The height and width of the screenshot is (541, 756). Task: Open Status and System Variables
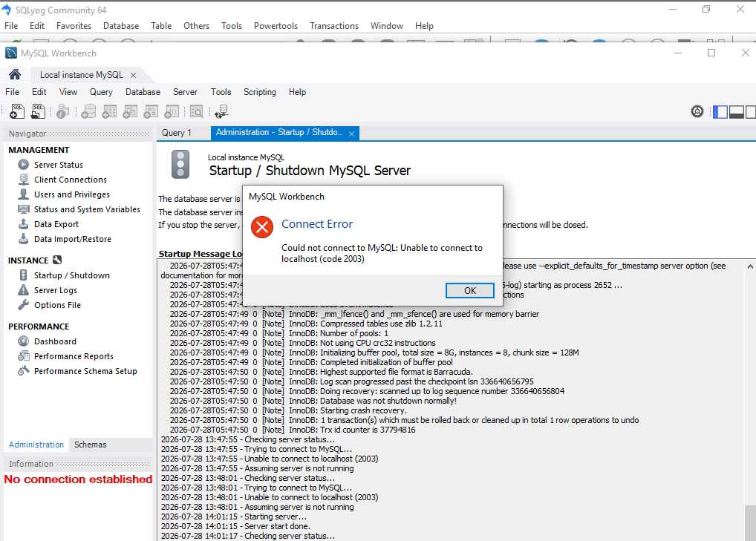[87, 209]
